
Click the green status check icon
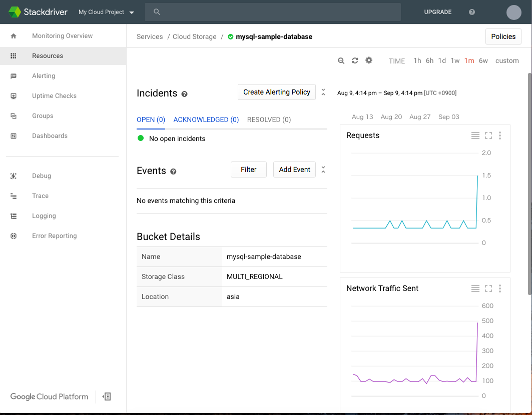click(231, 36)
